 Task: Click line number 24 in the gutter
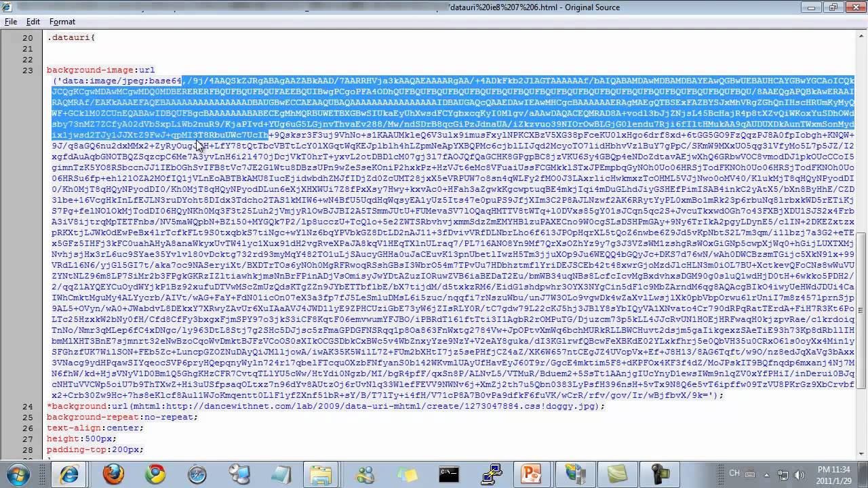[27, 406]
